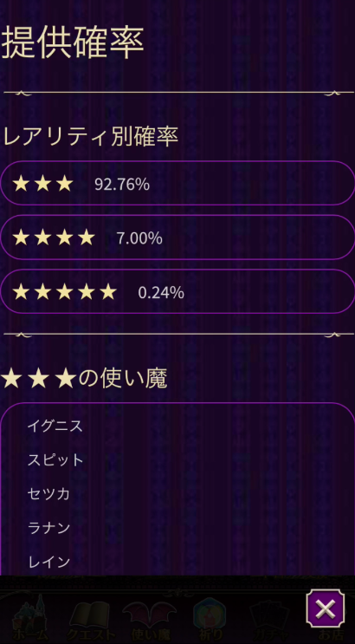Click the stars in the four-star row
This screenshot has width=355, height=644.
tap(54, 237)
